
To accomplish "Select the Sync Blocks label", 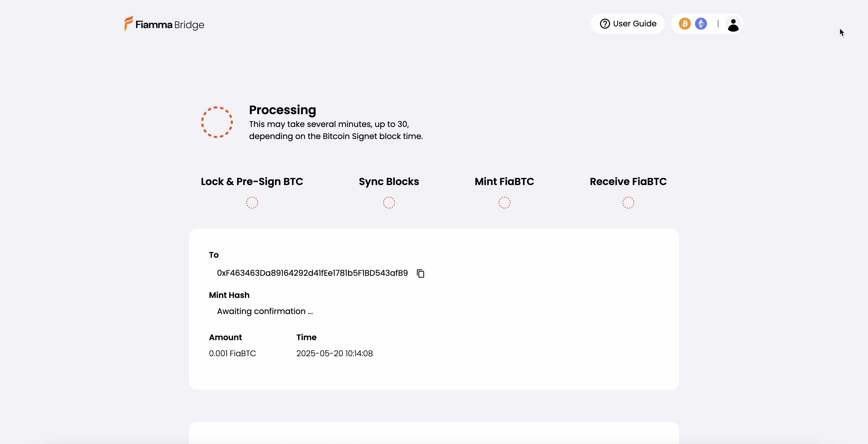I will point(389,182).
